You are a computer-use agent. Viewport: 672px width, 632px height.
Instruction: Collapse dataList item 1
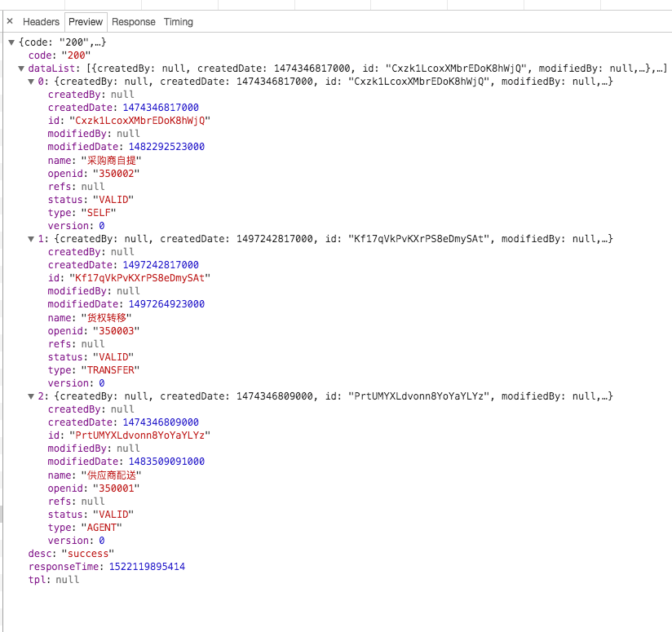pyautogui.click(x=31, y=239)
